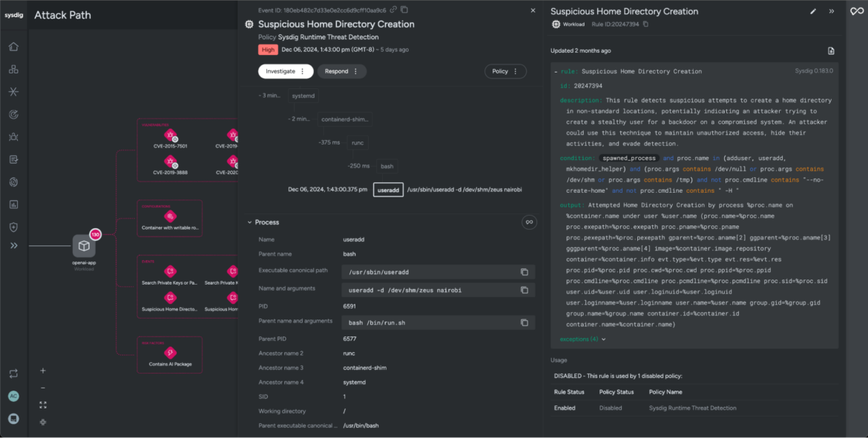The width and height of the screenshot is (868, 438).
Task: Open the Respond actions menu
Action: pos(341,71)
